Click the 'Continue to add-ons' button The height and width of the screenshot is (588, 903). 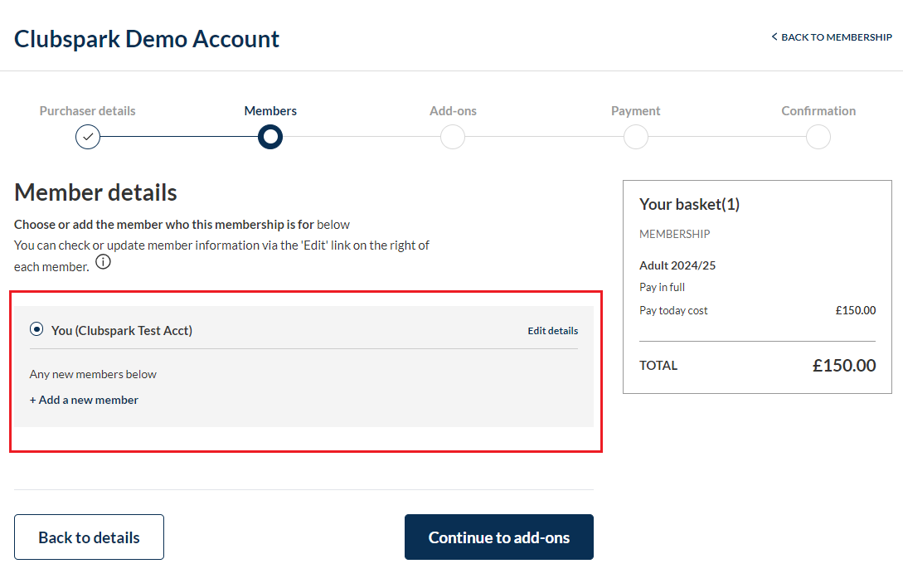pos(498,537)
